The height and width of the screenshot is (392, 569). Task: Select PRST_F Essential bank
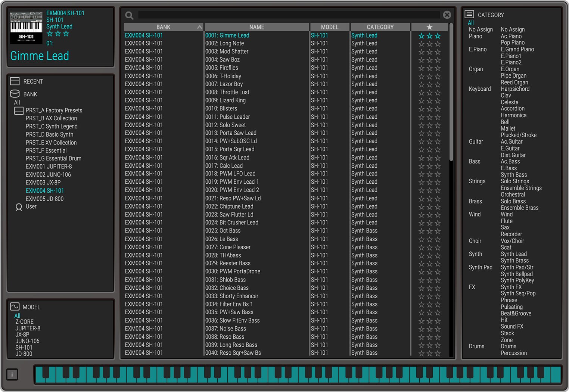tap(46, 150)
